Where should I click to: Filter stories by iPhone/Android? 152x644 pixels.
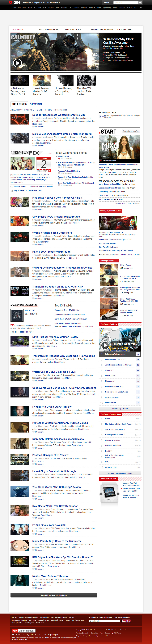[x=60, y=110]
